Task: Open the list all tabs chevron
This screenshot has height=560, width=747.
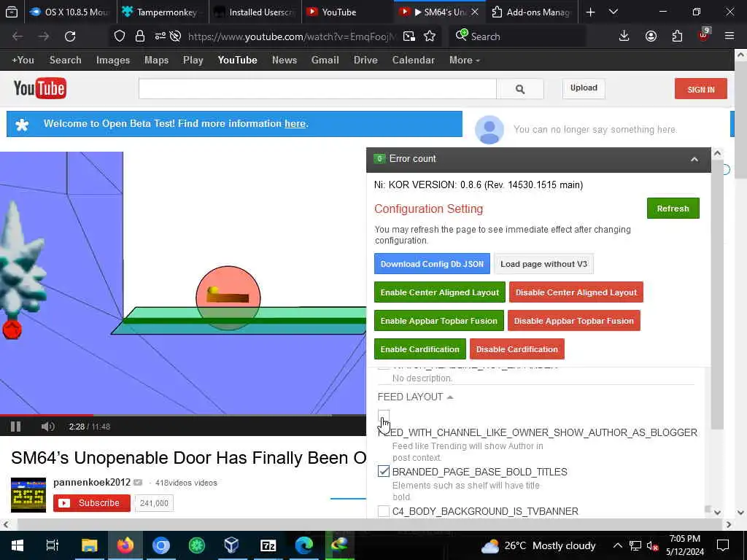Action: coord(613,12)
